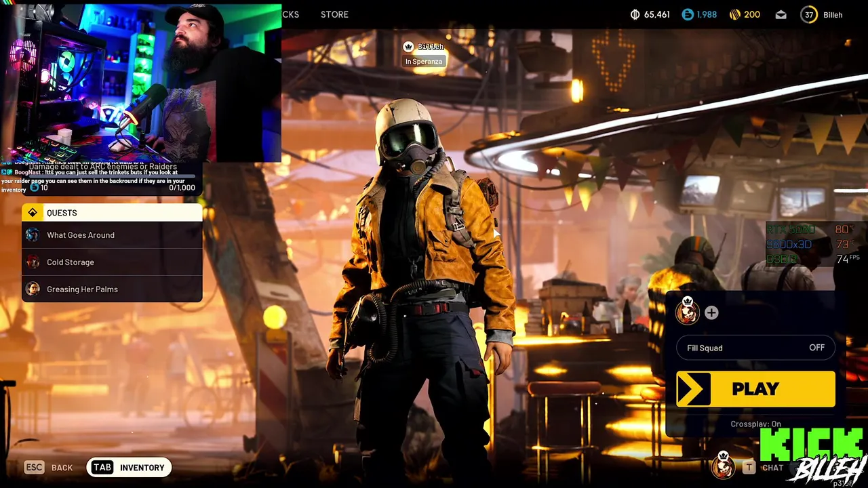
Task: Toggle Fill Squad setting OFF
Action: coord(755,348)
